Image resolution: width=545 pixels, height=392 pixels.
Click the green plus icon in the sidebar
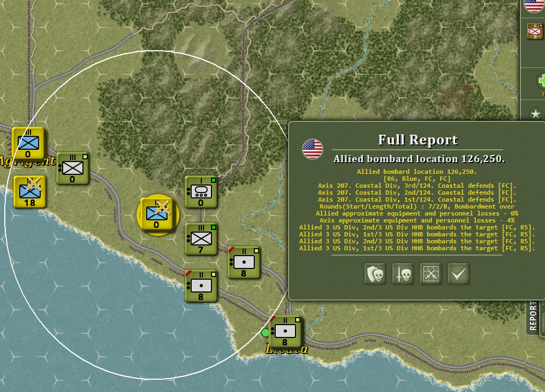[542, 81]
